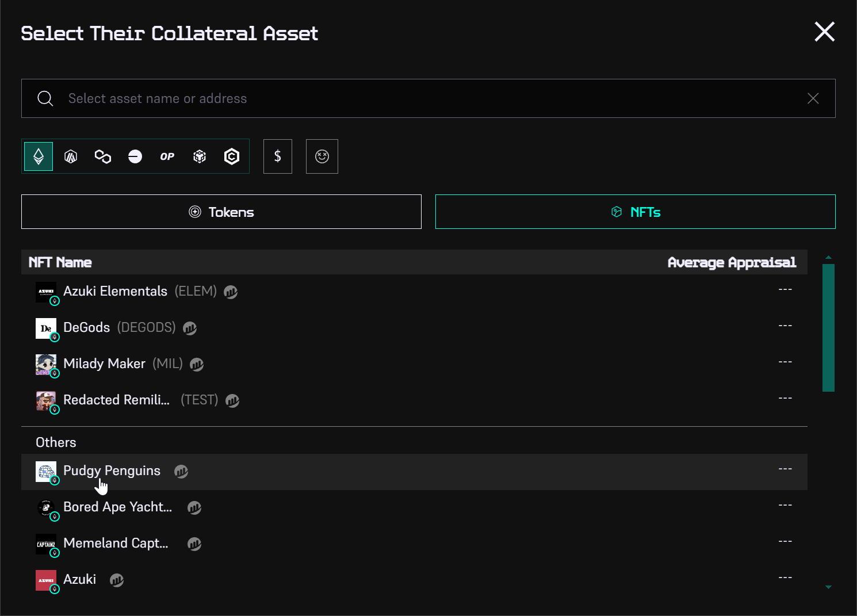Screen dimensions: 857x616
Task: Toggle the Base chain circle icon
Action: (135, 156)
